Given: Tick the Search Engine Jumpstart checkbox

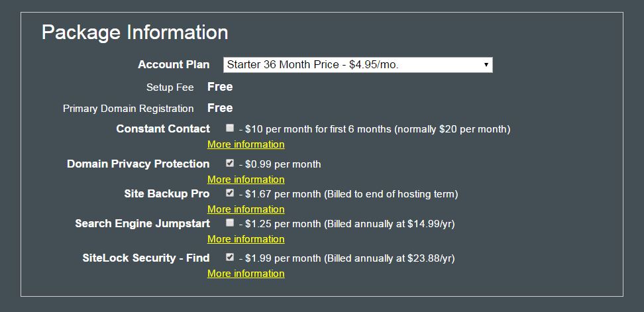Looking at the screenshot, I should point(230,223).
